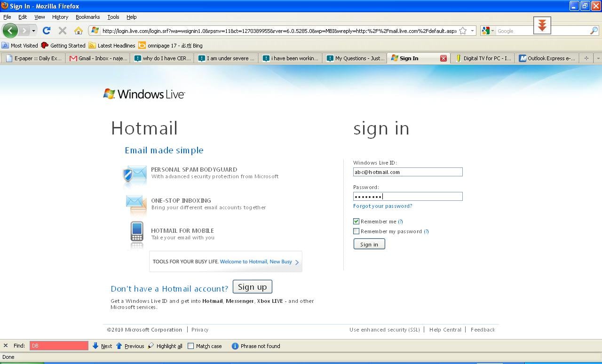Image resolution: width=602 pixels, height=364 pixels.
Task: Open the Latest Headlines feed bookmark
Action: (112, 46)
